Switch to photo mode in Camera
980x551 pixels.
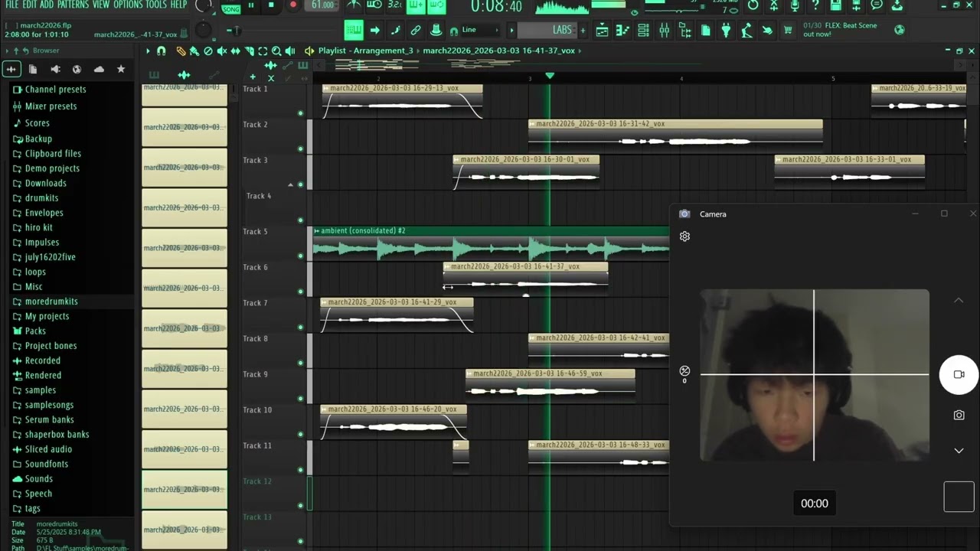pyautogui.click(x=959, y=415)
